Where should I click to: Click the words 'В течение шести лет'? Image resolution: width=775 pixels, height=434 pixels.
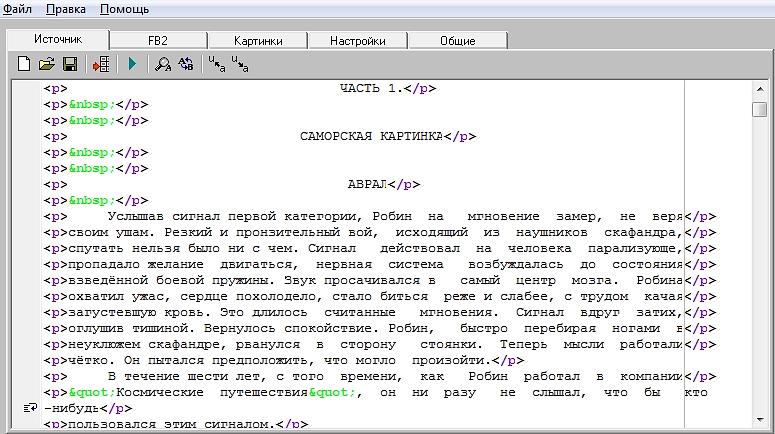tap(188, 377)
